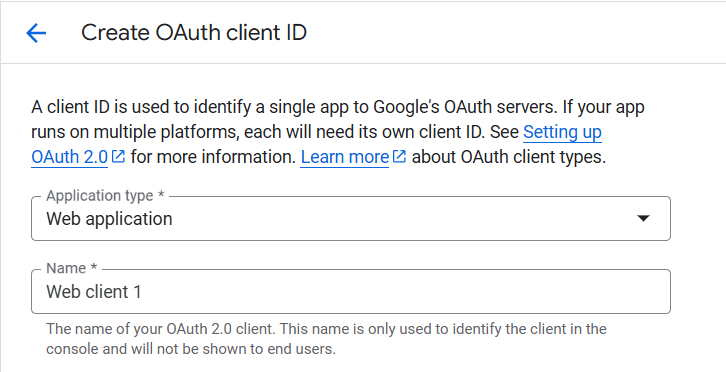This screenshot has width=726, height=372.
Task: Go back using the left arrow icon
Action: pos(36,33)
